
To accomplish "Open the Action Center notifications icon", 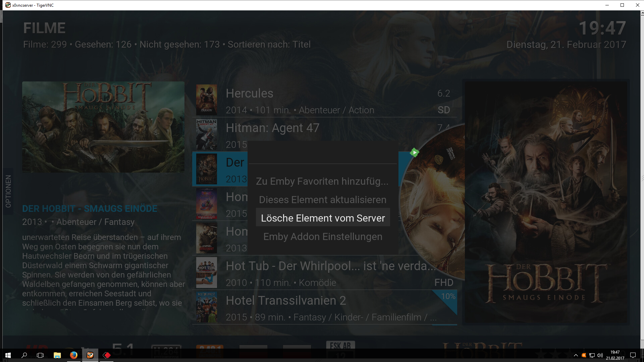I will click(x=633, y=355).
